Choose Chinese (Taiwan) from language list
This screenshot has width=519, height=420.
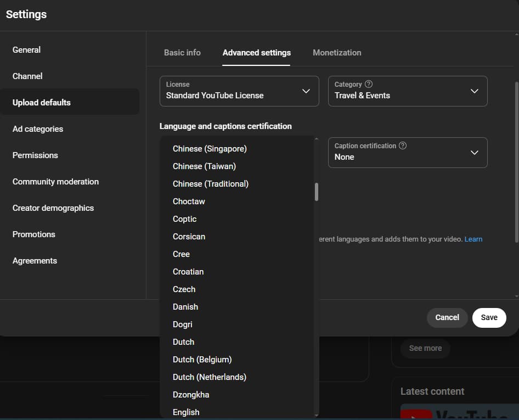(x=237, y=166)
